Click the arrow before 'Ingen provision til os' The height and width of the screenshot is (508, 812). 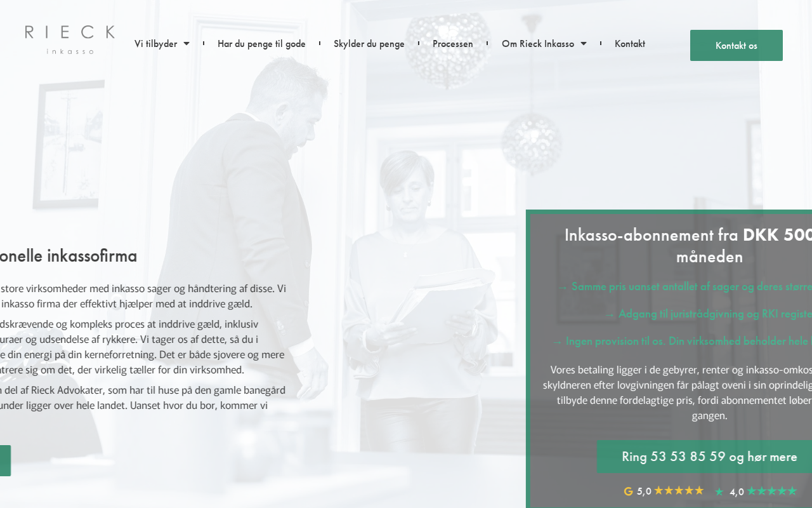(557, 341)
